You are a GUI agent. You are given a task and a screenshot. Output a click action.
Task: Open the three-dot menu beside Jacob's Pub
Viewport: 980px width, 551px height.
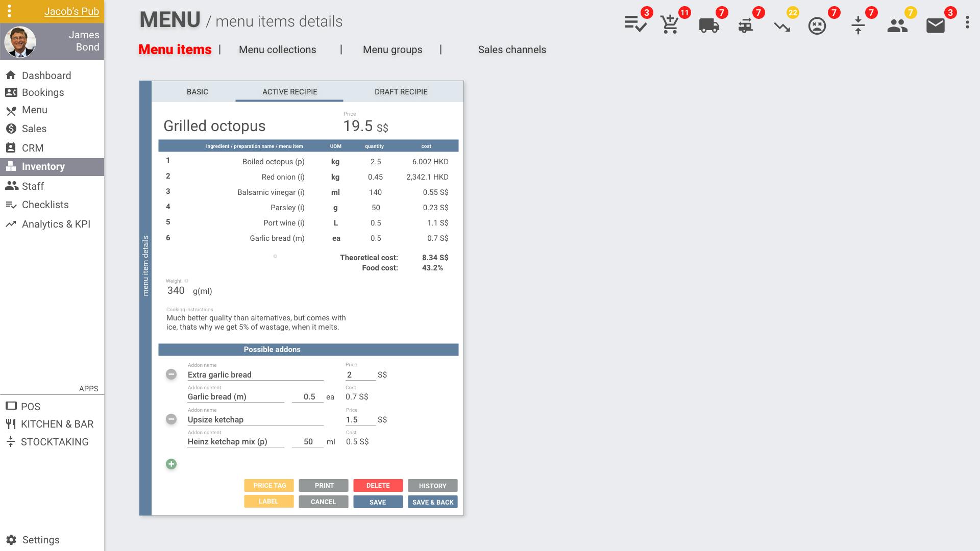click(x=9, y=11)
